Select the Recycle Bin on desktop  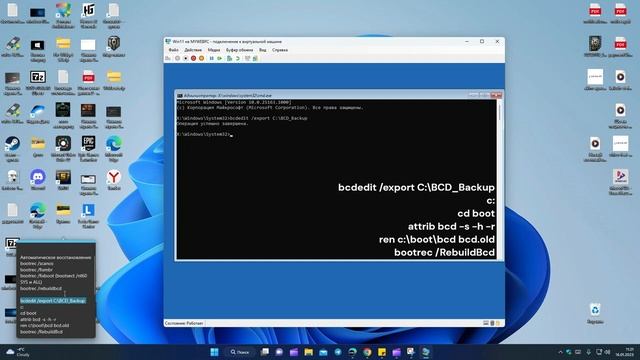click(x=595, y=313)
